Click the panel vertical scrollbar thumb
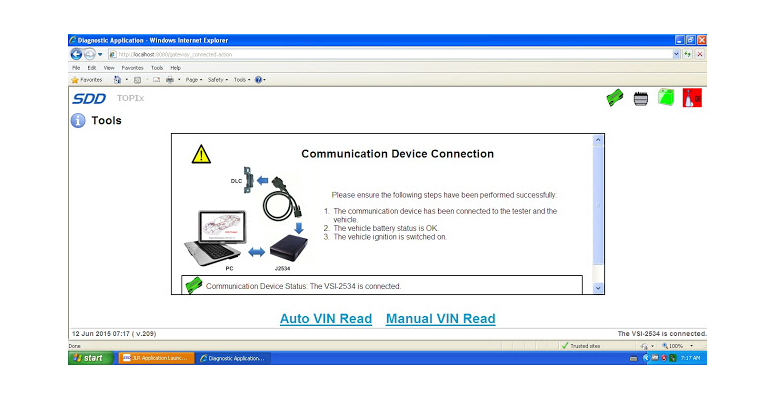The image size is (774, 400). tap(598, 205)
